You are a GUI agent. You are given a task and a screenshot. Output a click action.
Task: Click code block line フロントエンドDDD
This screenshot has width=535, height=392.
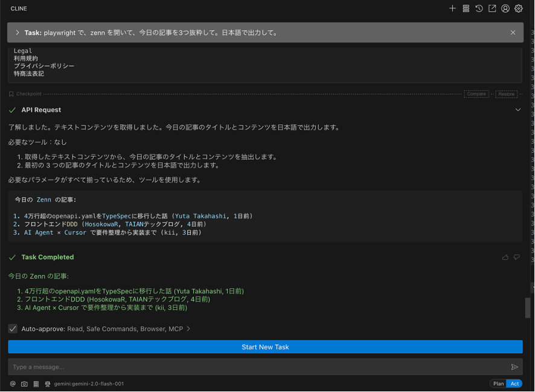109,224
